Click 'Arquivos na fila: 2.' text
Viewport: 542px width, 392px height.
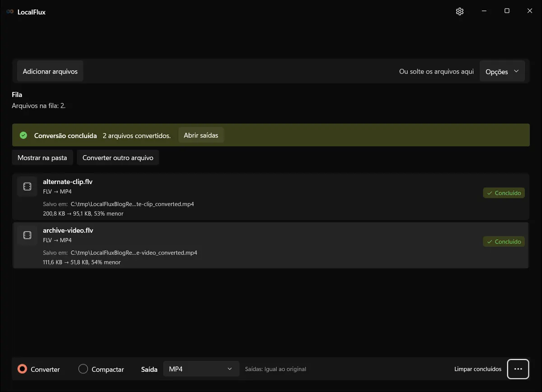[x=39, y=106]
